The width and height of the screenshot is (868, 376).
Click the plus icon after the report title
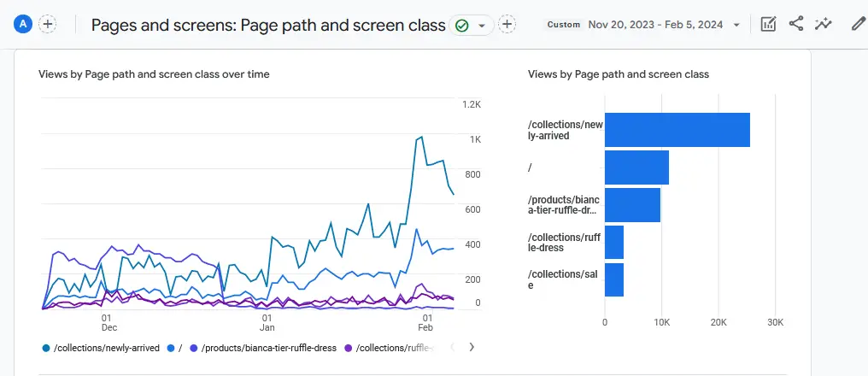click(x=507, y=25)
